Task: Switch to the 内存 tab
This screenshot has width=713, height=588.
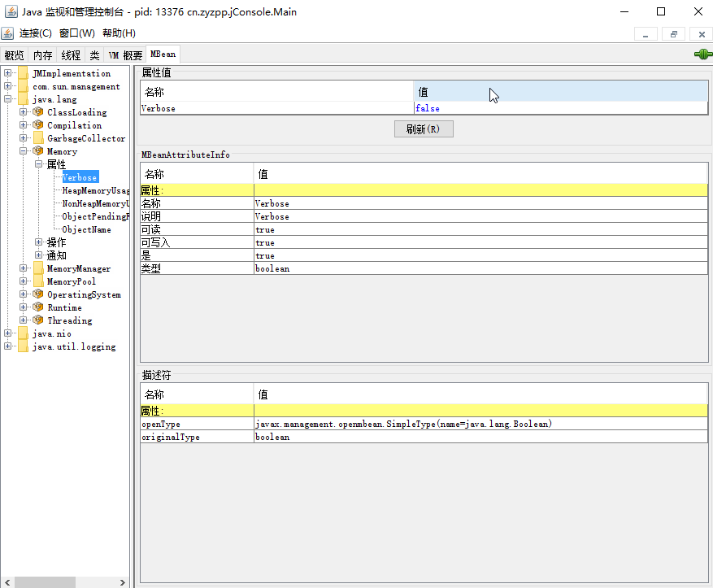Action: (42, 55)
